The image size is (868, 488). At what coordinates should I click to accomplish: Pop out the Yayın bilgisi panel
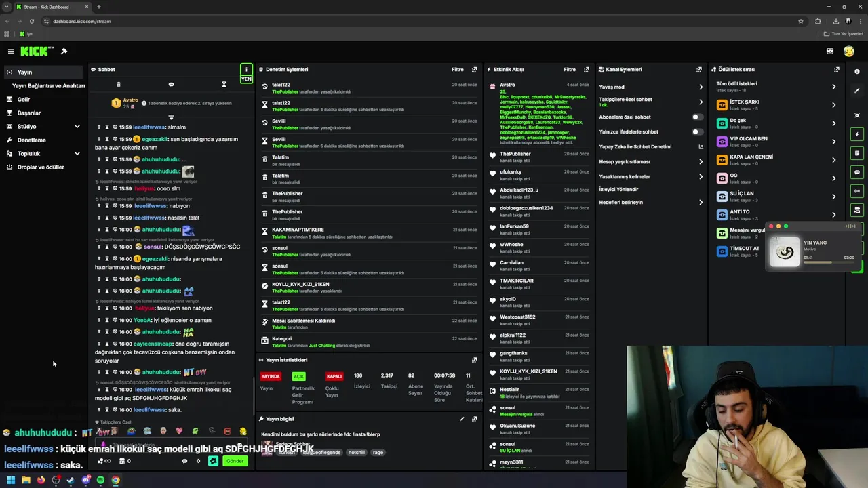474,419
